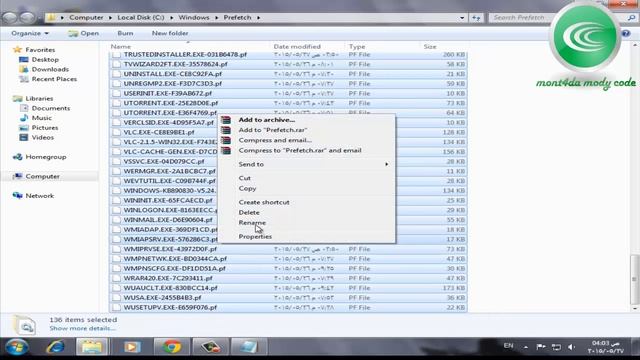
Task: Open Downloads in Favorites
Action: 50,69
